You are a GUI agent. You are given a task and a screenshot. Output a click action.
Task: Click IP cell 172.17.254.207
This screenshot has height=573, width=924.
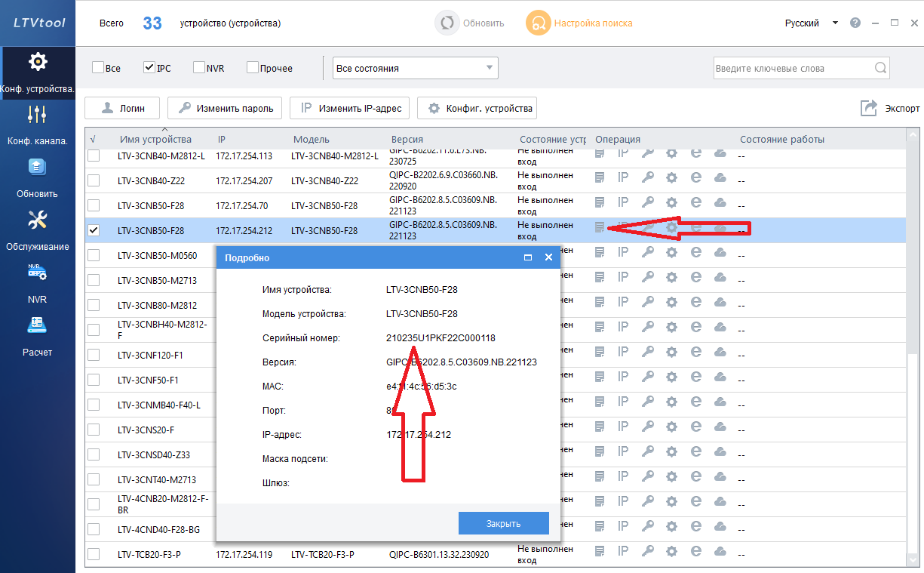pyautogui.click(x=244, y=180)
